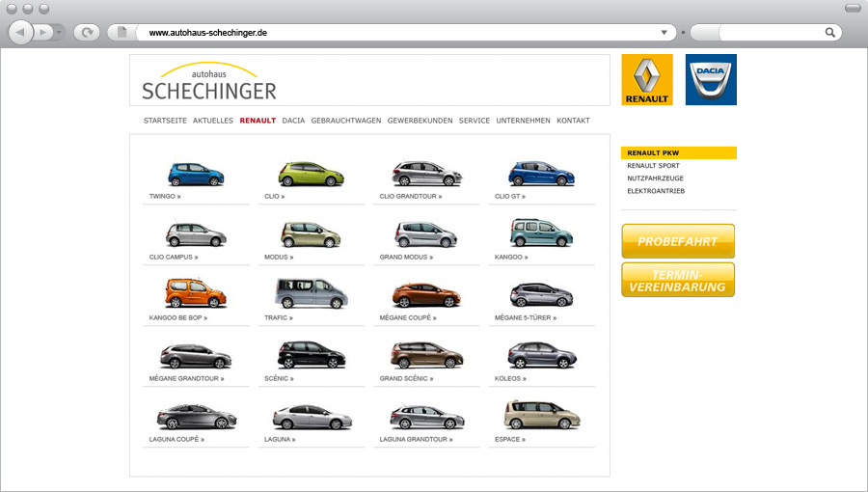Go forward with the browser forward arrow
Image resolution: width=868 pixels, height=492 pixels.
(x=43, y=32)
